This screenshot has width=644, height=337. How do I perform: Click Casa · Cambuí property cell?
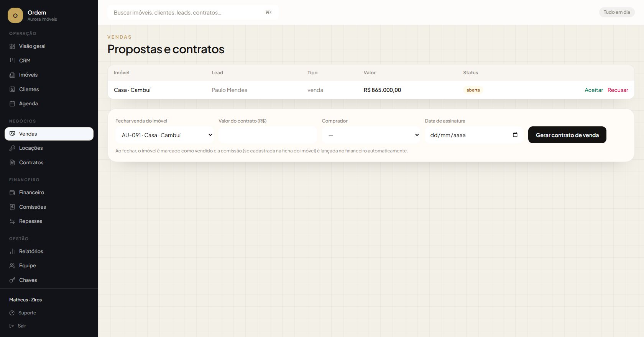coord(132,90)
